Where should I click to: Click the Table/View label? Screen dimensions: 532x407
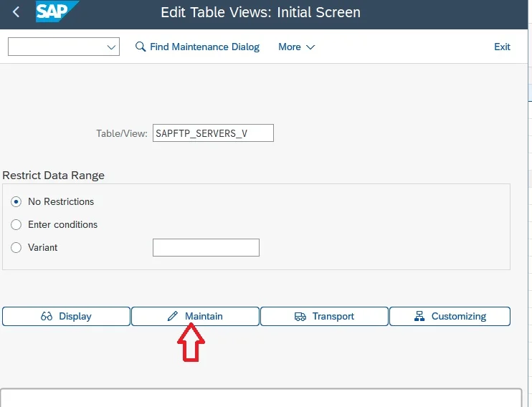coord(122,133)
